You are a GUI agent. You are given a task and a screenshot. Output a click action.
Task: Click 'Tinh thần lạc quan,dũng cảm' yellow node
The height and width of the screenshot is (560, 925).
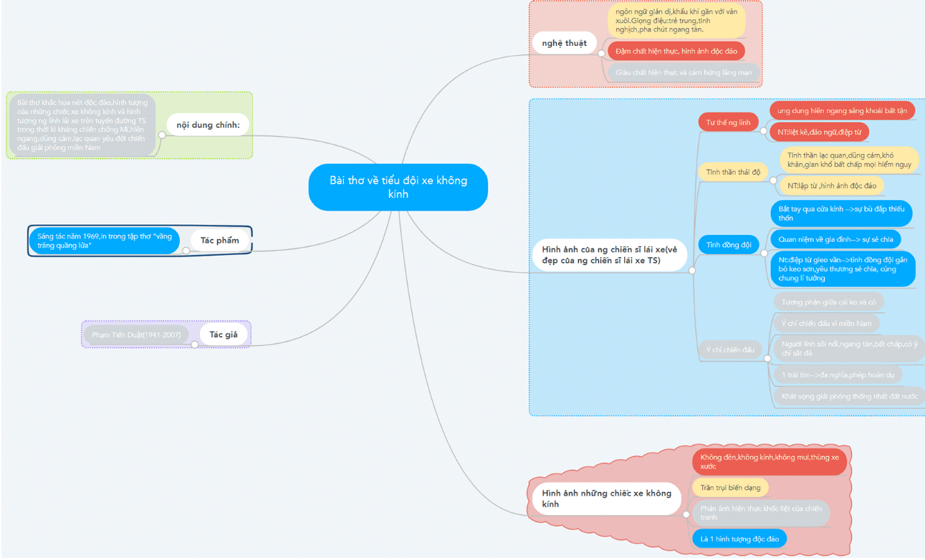point(849,160)
